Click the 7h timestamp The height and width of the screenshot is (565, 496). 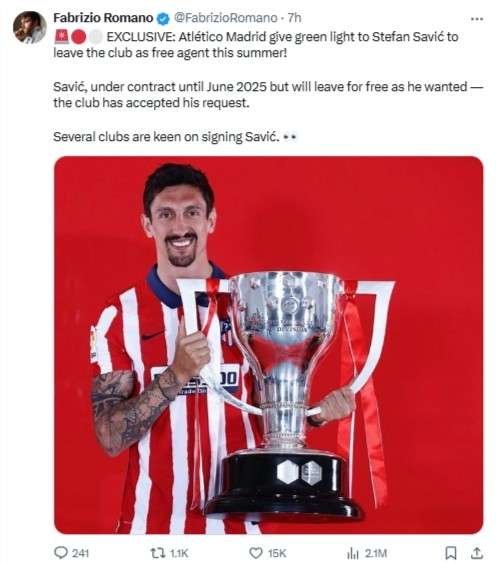[x=294, y=18]
